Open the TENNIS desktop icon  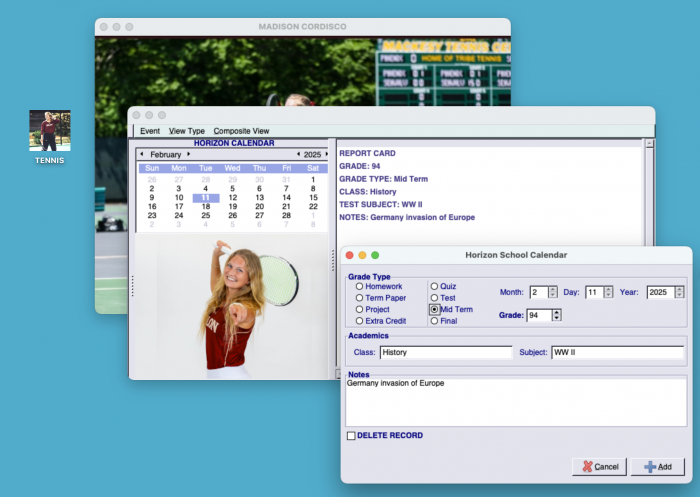pos(50,131)
